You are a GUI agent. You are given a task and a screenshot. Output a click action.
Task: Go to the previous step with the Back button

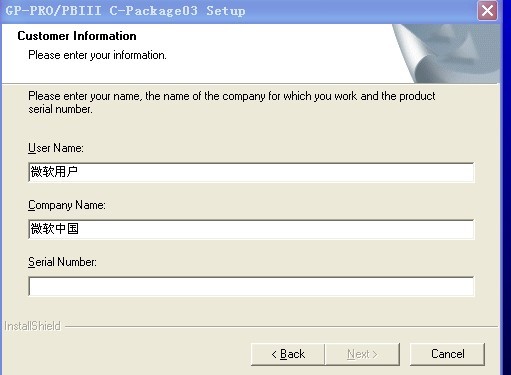point(288,354)
